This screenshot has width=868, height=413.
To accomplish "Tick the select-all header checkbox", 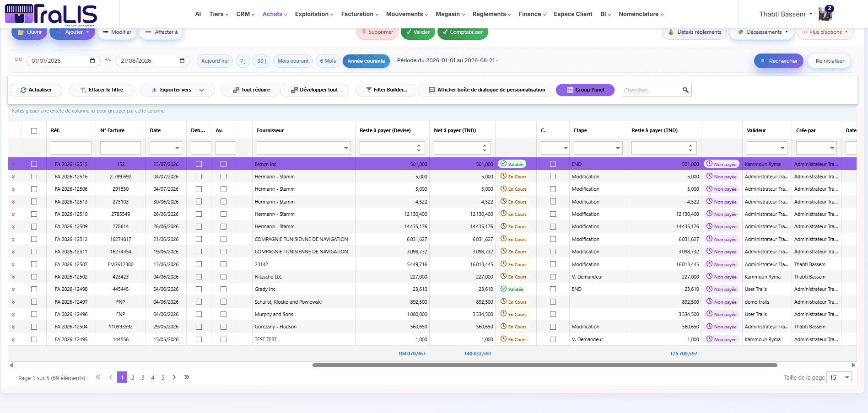I will click(34, 131).
